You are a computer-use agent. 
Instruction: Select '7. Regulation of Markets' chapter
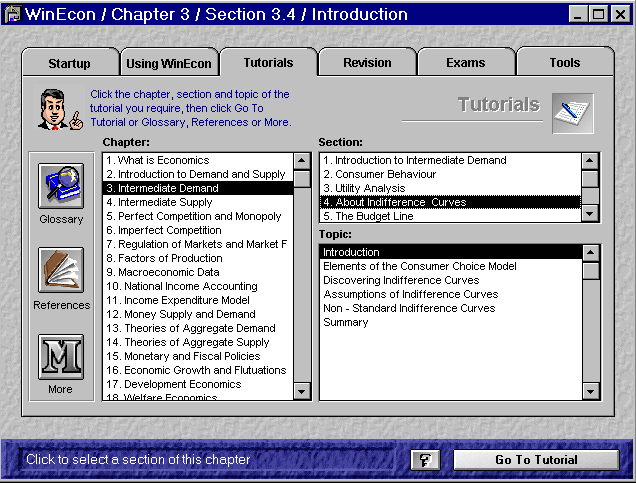pos(198,244)
